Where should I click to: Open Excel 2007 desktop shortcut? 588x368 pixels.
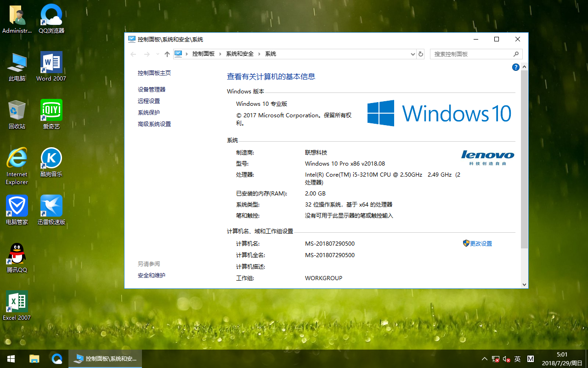[17, 306]
